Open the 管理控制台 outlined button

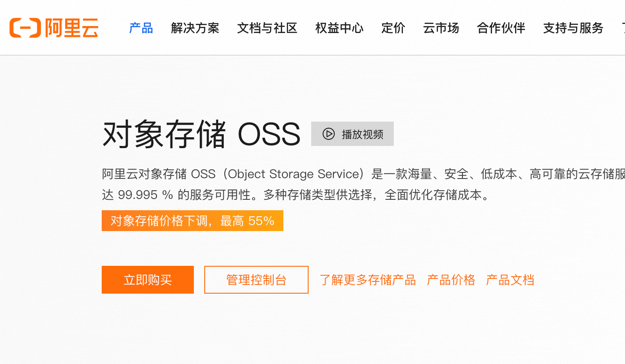(x=256, y=280)
